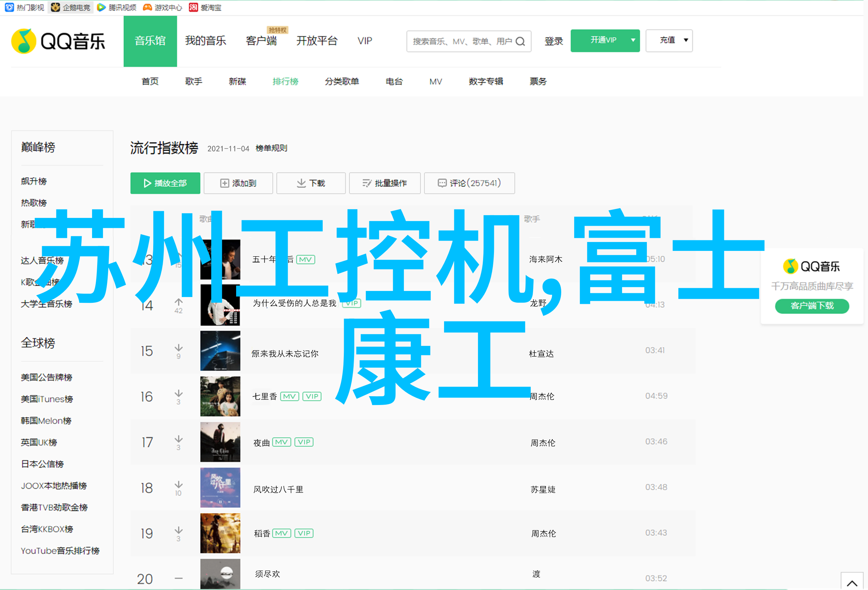
Task: Go to MV sub-navigation
Action: click(436, 81)
